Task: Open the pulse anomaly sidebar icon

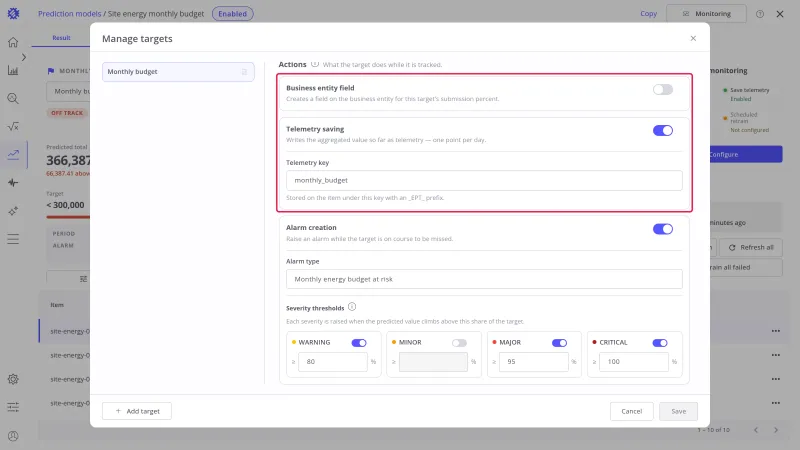Action: (x=13, y=183)
